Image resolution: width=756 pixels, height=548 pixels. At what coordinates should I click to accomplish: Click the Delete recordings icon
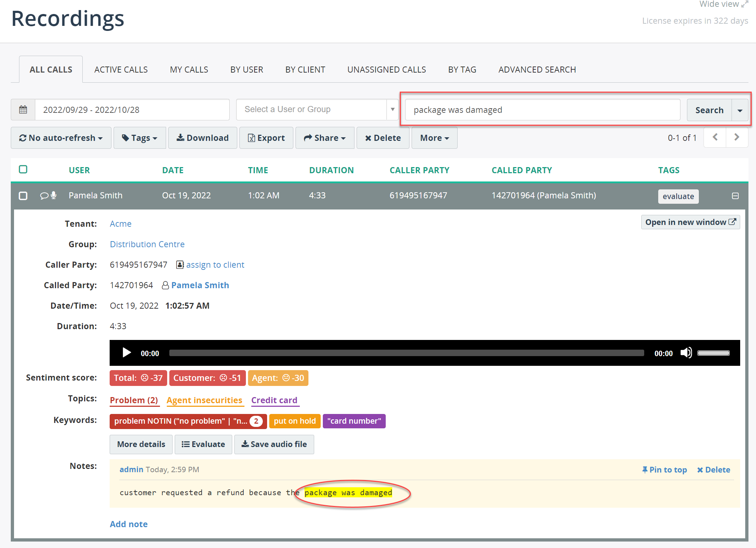coord(383,138)
